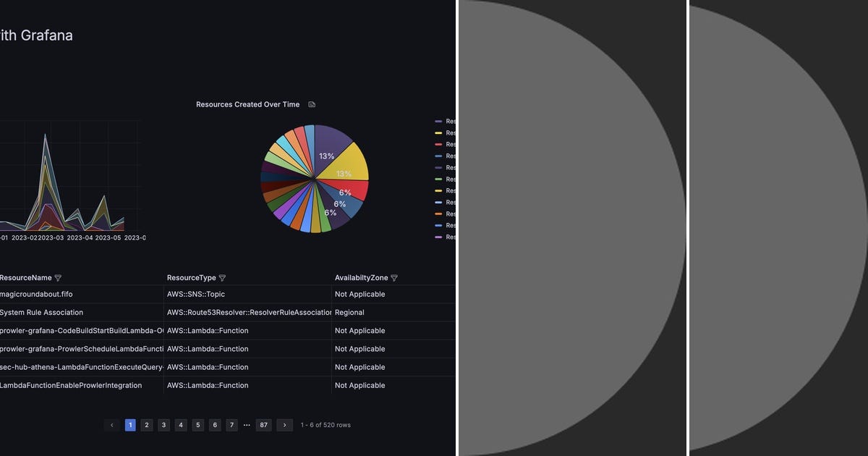Open the Resources Created Over Time panel menu
This screenshot has width=868, height=456.
pyautogui.click(x=248, y=104)
